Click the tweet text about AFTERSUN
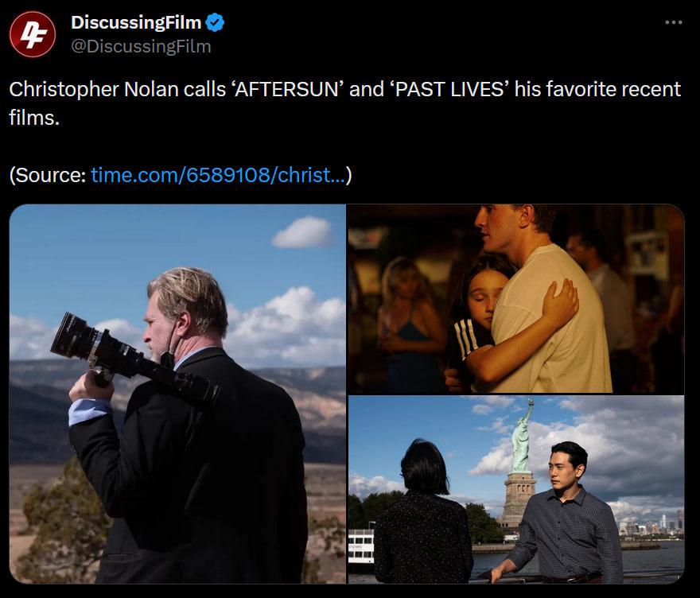Viewport: 700px width, 598px height. [344, 103]
